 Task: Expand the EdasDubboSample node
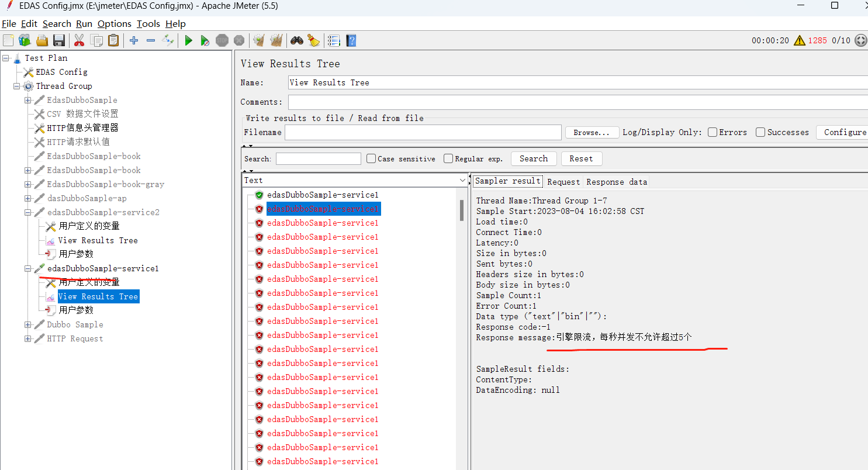coord(28,100)
